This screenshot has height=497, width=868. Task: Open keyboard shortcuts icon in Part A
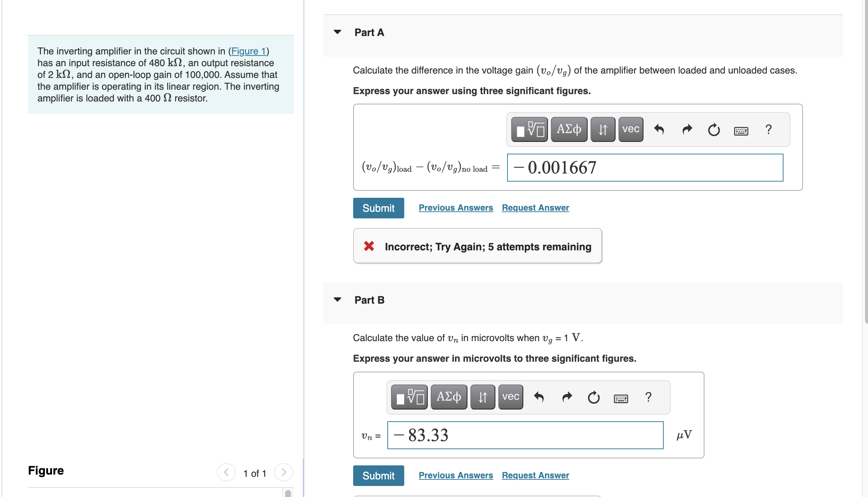point(741,131)
